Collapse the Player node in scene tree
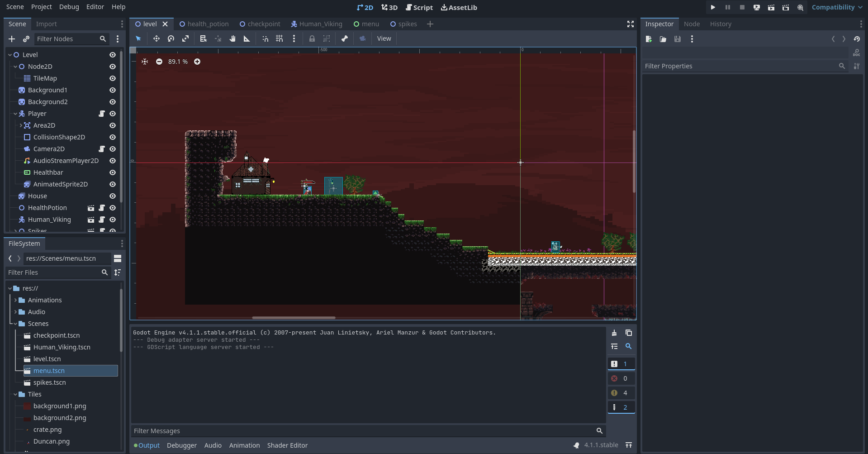868x454 pixels. (15, 114)
